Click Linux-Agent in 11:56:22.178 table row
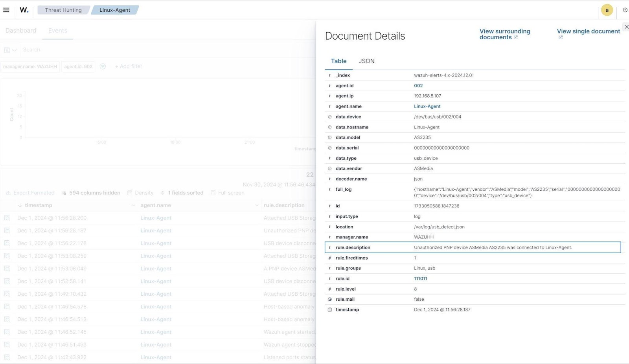Screen dimensions: 629x364 [x=156, y=243]
